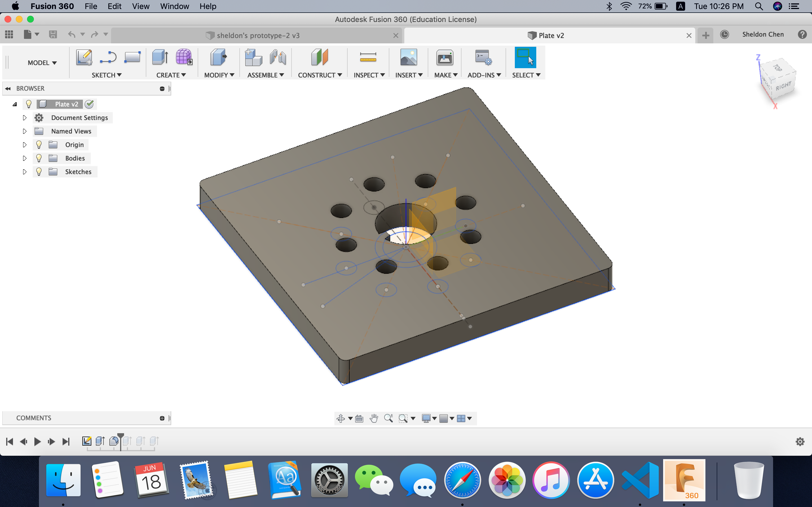Toggle the Origin folder lightbulb

[x=39, y=145]
